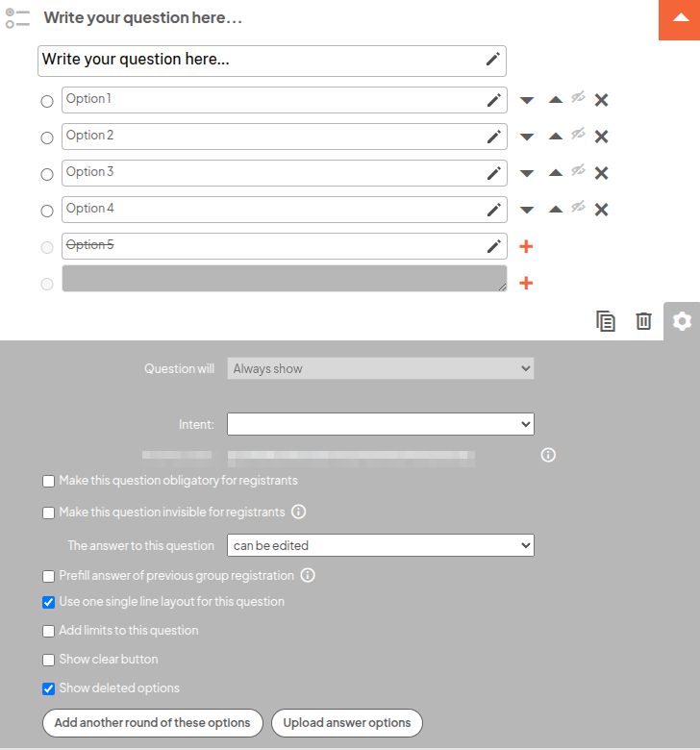This screenshot has width=700, height=750.
Task: Open the Question will Always show dropdown
Action: click(380, 368)
